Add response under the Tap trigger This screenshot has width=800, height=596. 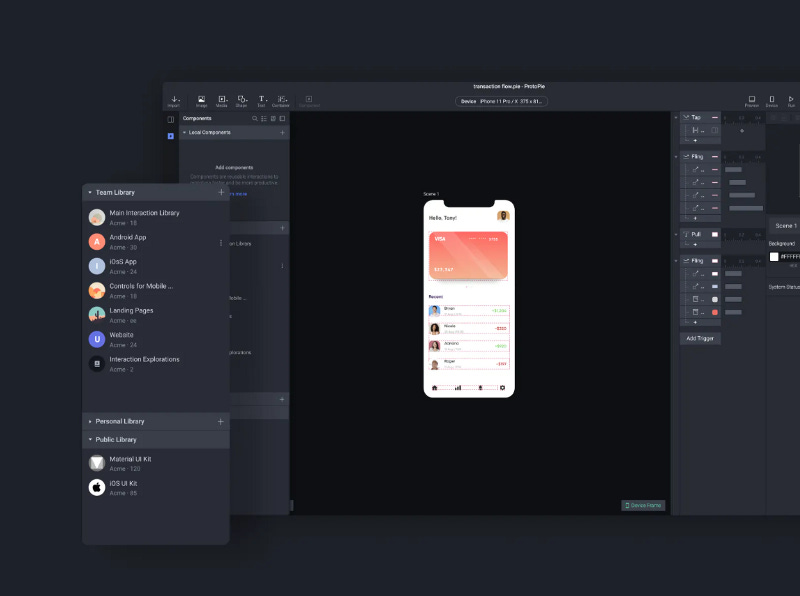click(x=695, y=140)
